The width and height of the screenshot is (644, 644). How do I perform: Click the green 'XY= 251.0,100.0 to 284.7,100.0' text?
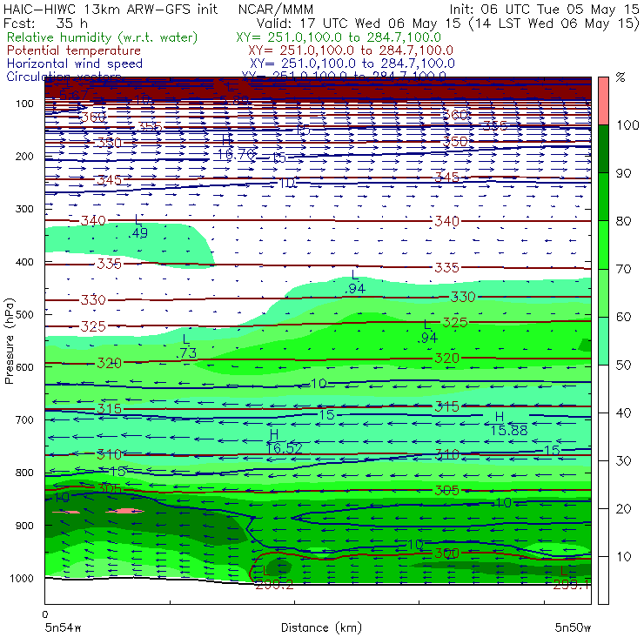coord(339,37)
